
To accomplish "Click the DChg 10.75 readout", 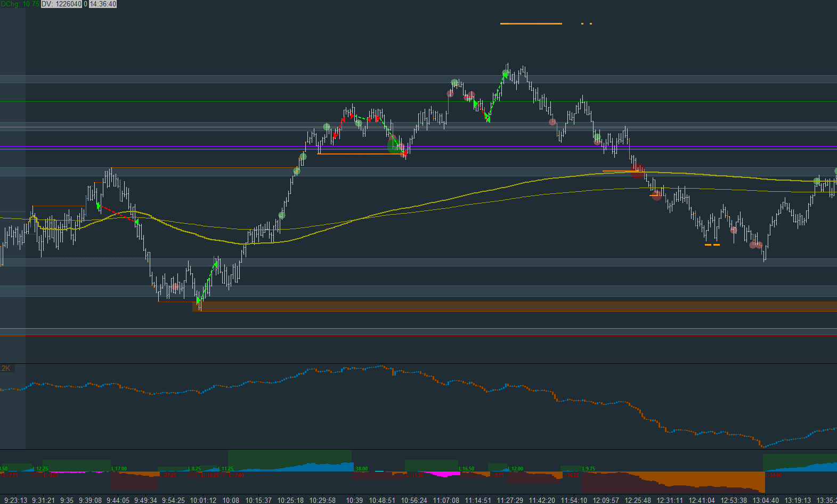I will click(20, 4).
